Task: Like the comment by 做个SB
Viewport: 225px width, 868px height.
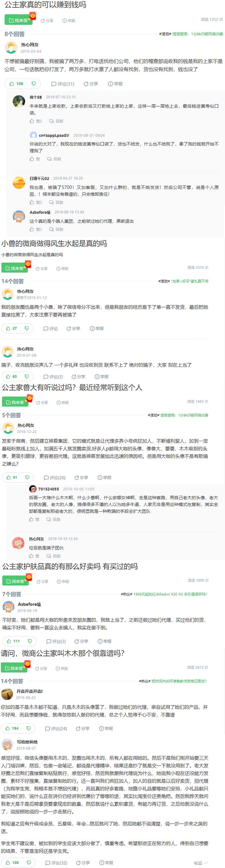Action: tap(36, 121)
